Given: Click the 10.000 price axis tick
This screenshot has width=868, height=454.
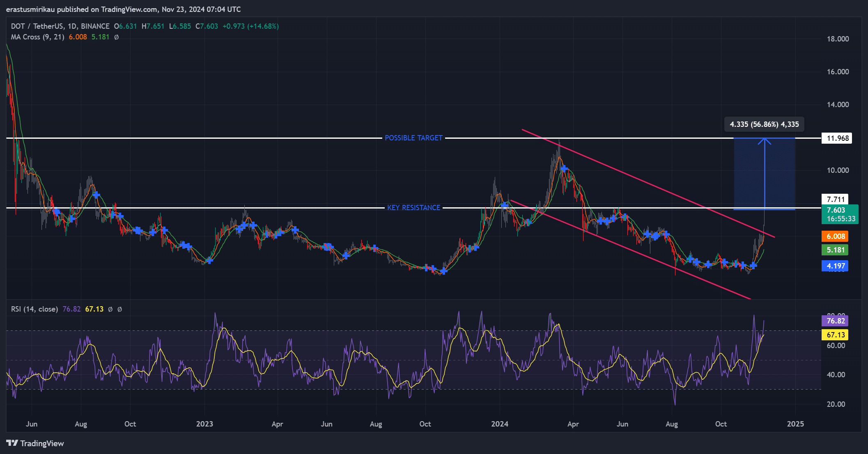Looking at the screenshot, I should [x=838, y=170].
